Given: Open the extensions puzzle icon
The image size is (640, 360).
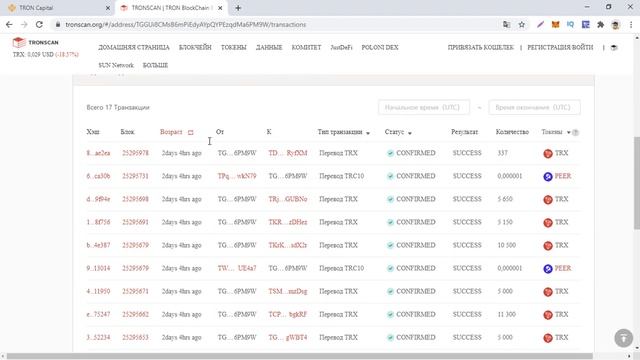Looking at the screenshot, I should tap(600, 24).
